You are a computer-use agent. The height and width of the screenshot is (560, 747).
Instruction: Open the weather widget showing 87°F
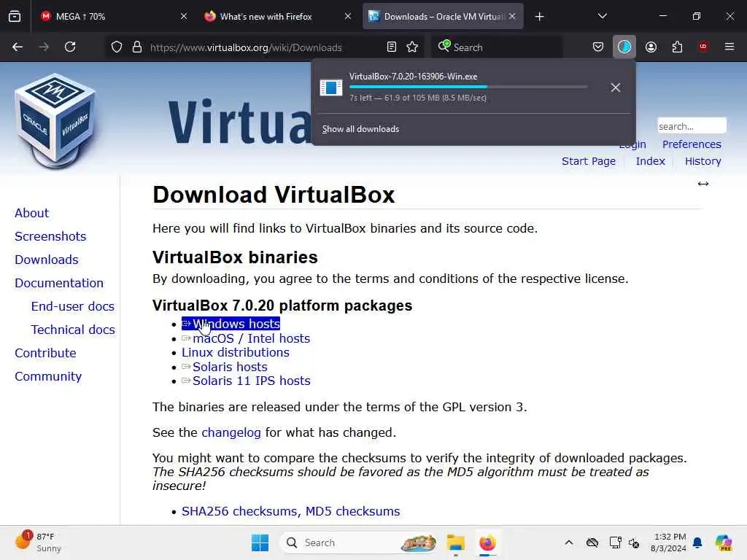38,542
